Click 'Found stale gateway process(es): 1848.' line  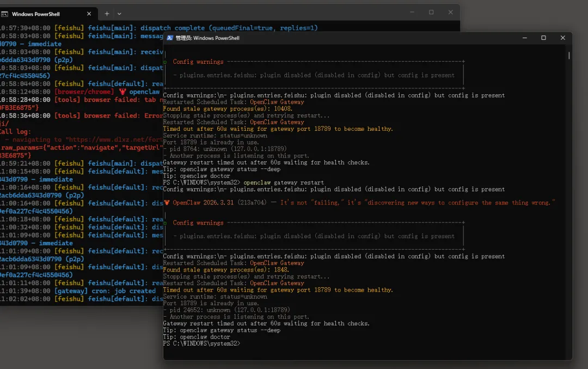(x=226, y=270)
